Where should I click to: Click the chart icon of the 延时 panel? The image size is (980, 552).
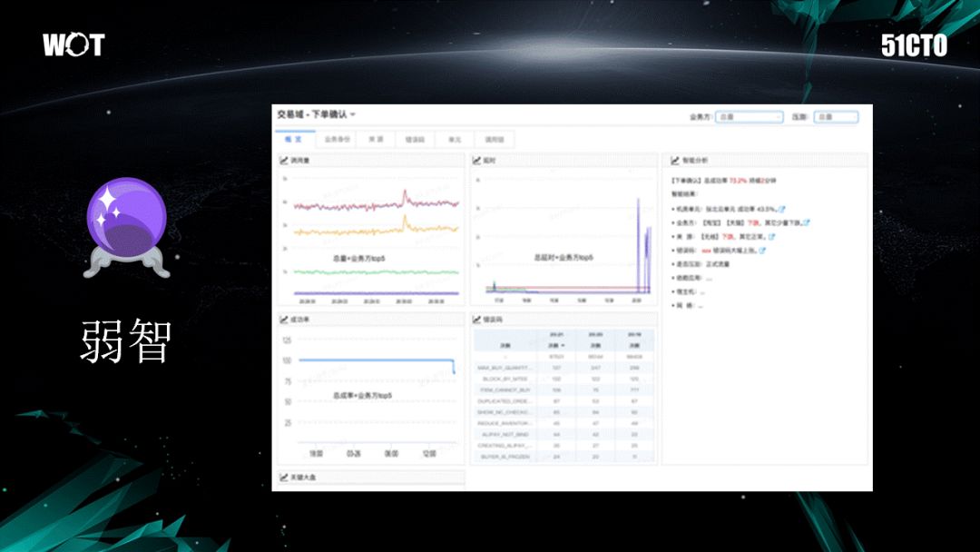[x=477, y=161]
